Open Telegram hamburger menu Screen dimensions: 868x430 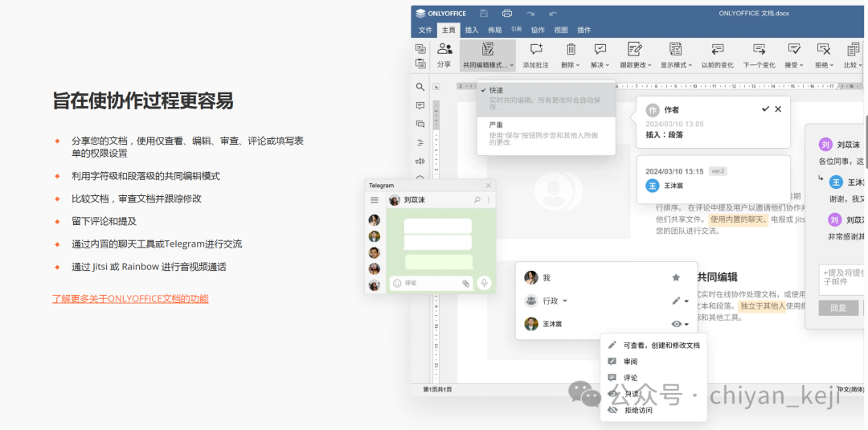(375, 200)
